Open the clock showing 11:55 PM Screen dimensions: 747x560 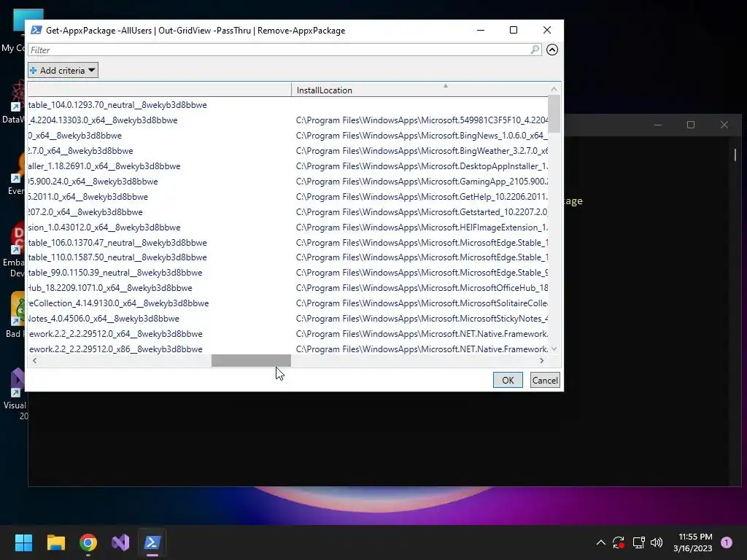pos(693,542)
